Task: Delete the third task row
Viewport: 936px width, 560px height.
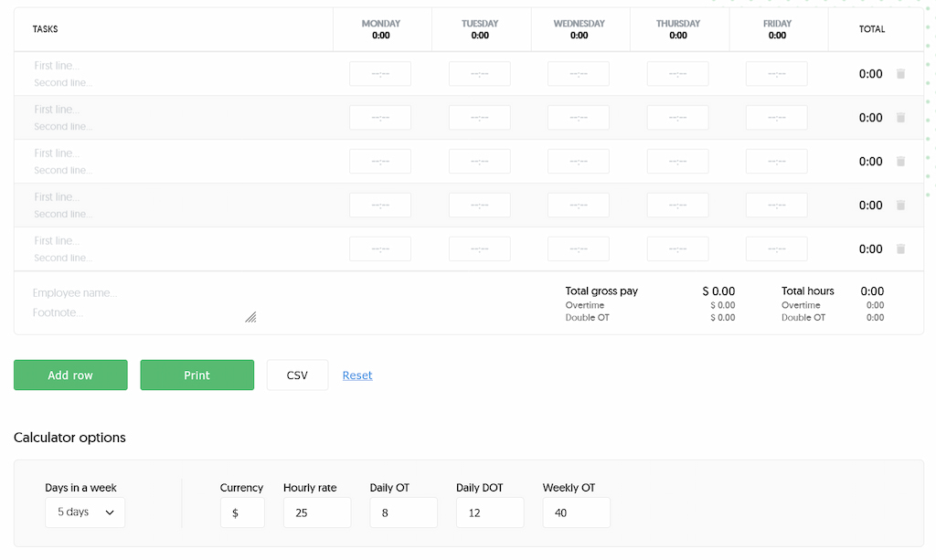Action: click(900, 161)
